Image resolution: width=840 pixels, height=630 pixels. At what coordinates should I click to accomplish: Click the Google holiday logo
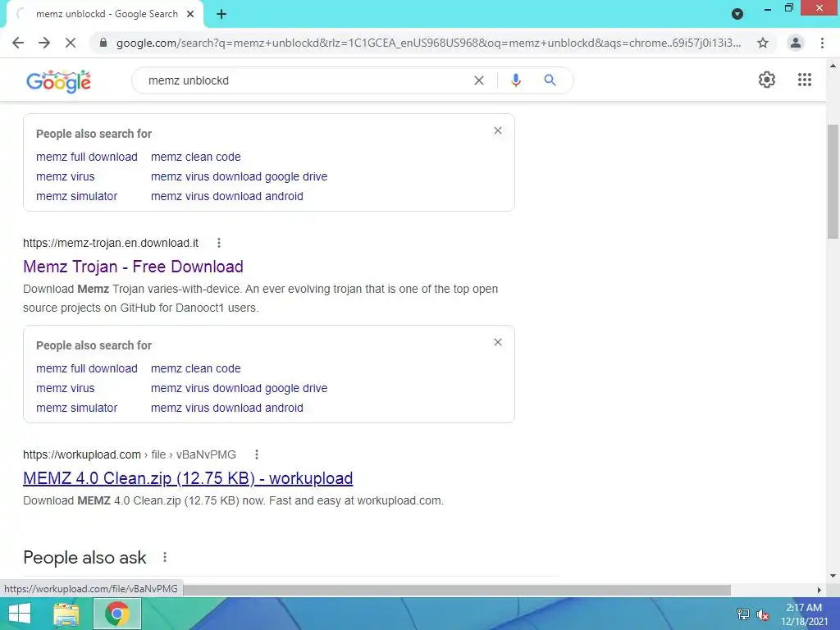(58, 81)
